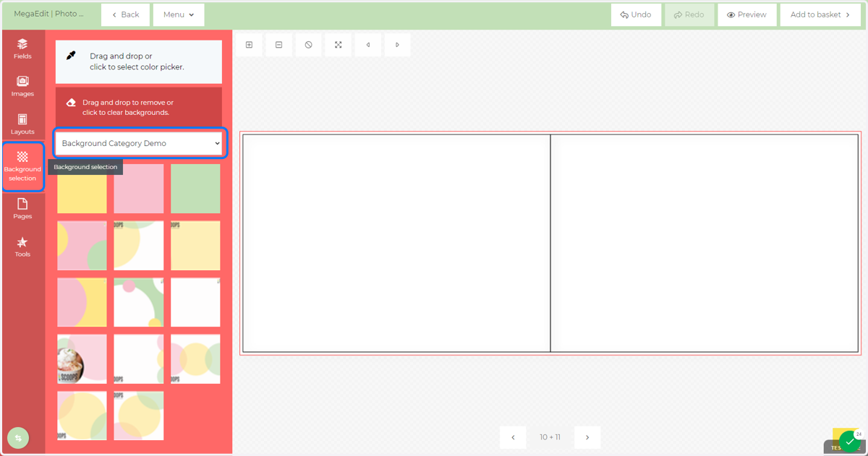Go to the previous page spread
Viewport: 868px width, 456px height.
513,437
